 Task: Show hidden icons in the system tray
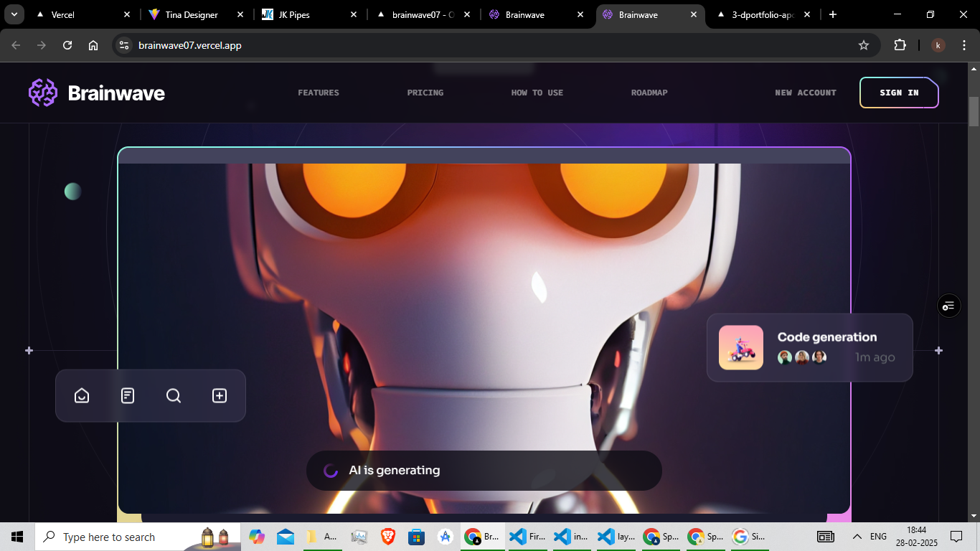857,536
